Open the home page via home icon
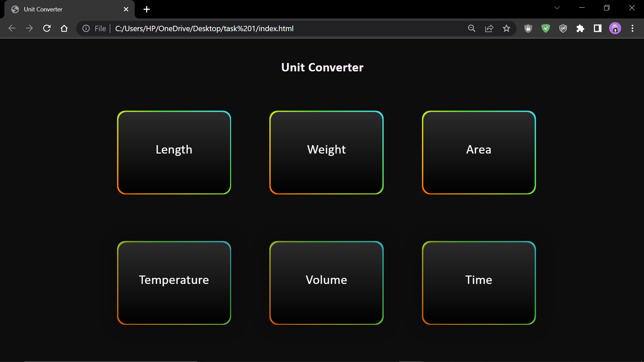Viewport: 644px width, 362px height. coord(64,28)
